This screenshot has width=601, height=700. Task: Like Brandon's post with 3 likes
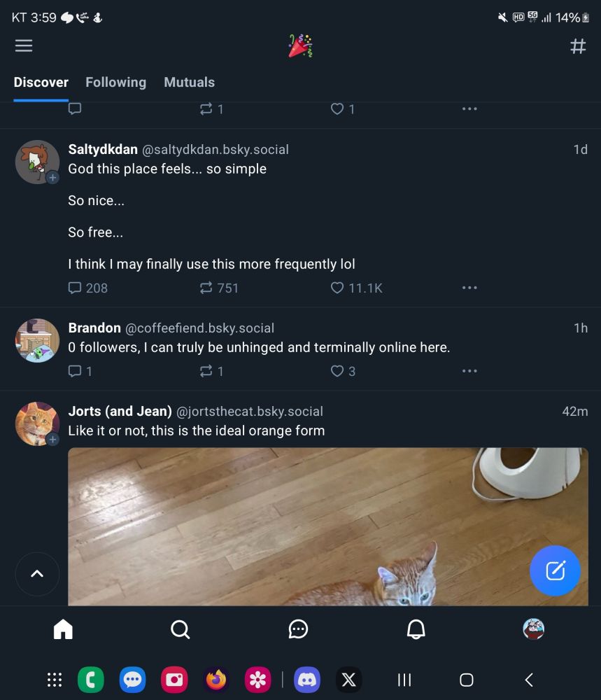click(337, 371)
